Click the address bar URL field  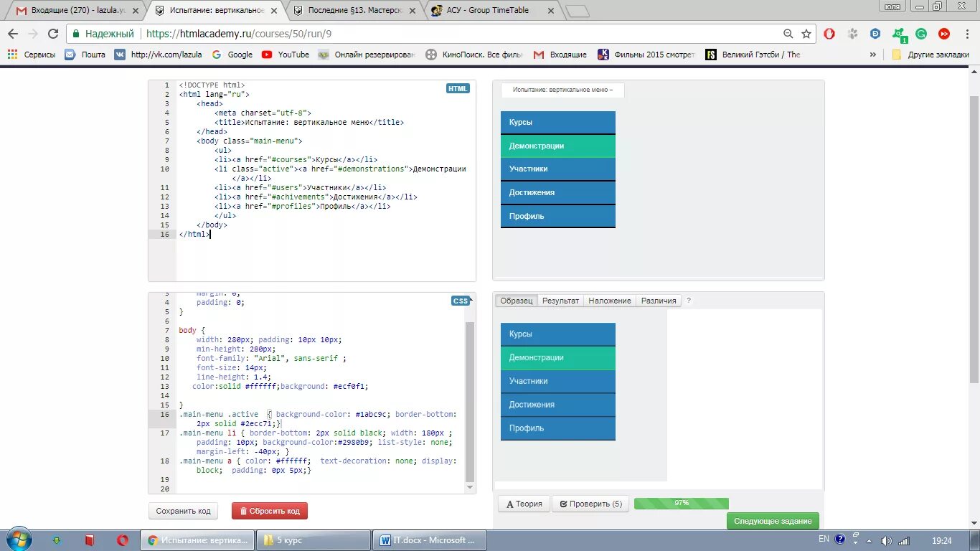(x=459, y=34)
